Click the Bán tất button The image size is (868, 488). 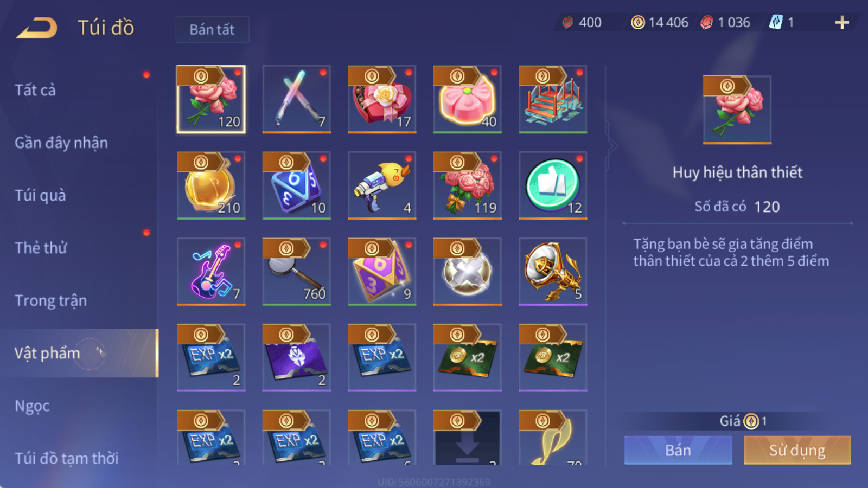[212, 29]
